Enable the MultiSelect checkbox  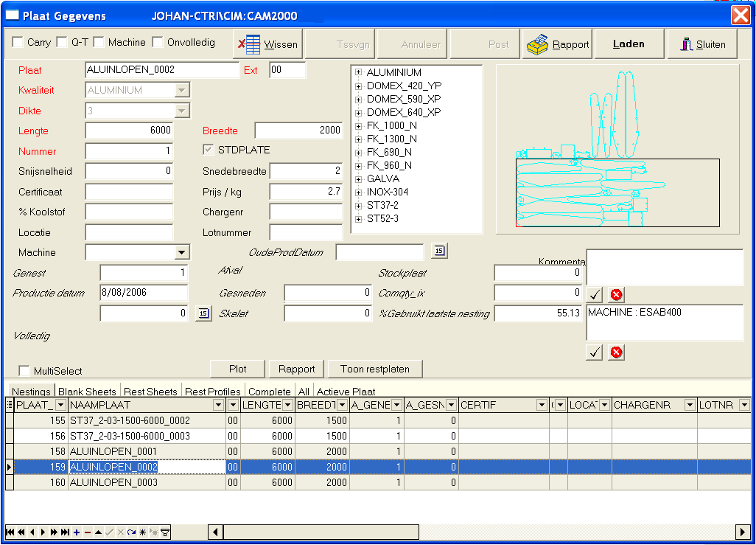point(24,371)
